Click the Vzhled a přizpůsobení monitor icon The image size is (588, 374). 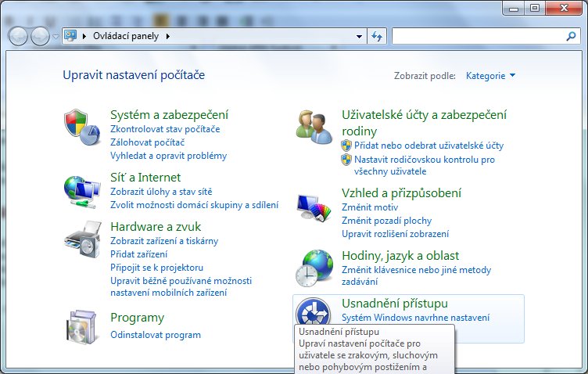pyautogui.click(x=314, y=207)
